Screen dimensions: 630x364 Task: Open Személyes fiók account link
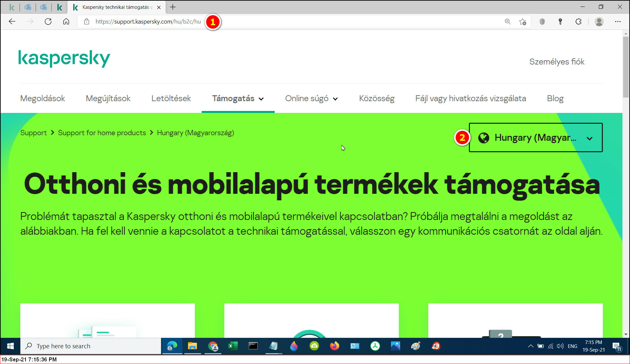557,62
